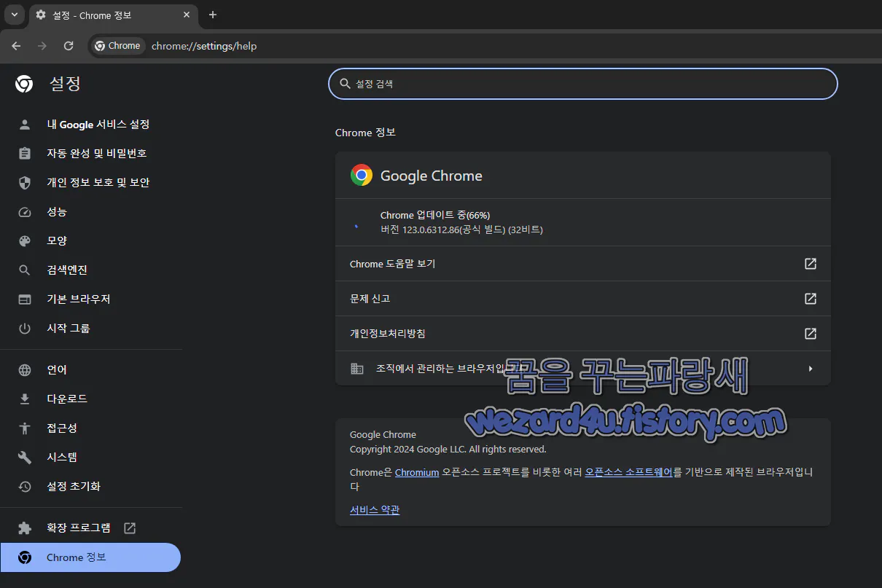This screenshot has height=588, width=882.
Task: Click the 서비스 약관 link
Action: [374, 509]
